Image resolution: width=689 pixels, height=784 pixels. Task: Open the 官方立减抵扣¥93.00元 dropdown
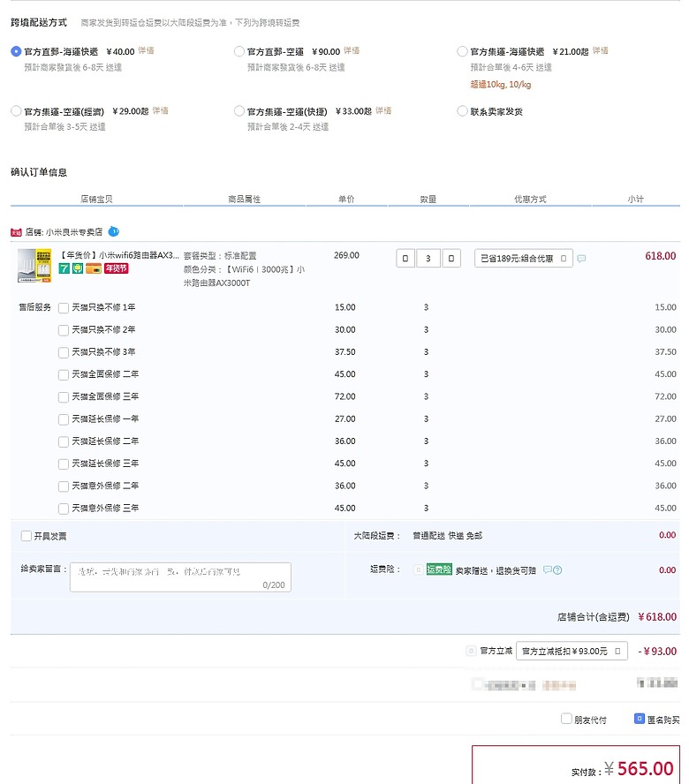click(572, 651)
